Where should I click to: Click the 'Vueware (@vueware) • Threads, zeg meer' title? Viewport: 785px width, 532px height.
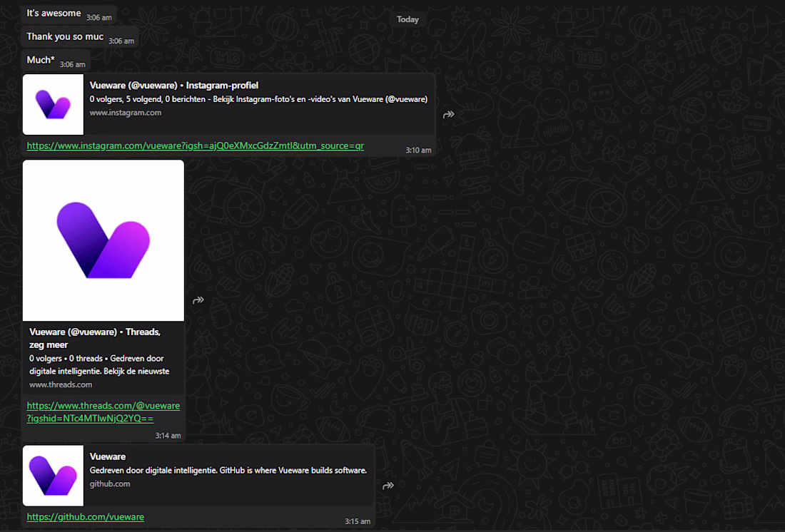(x=95, y=338)
